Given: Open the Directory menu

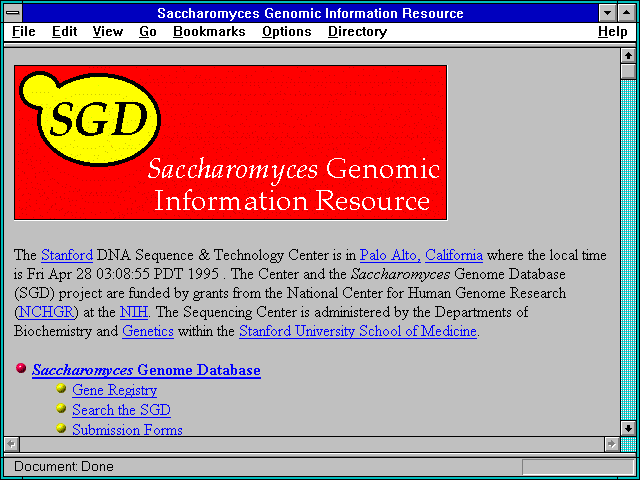Looking at the screenshot, I should pyautogui.click(x=358, y=31).
